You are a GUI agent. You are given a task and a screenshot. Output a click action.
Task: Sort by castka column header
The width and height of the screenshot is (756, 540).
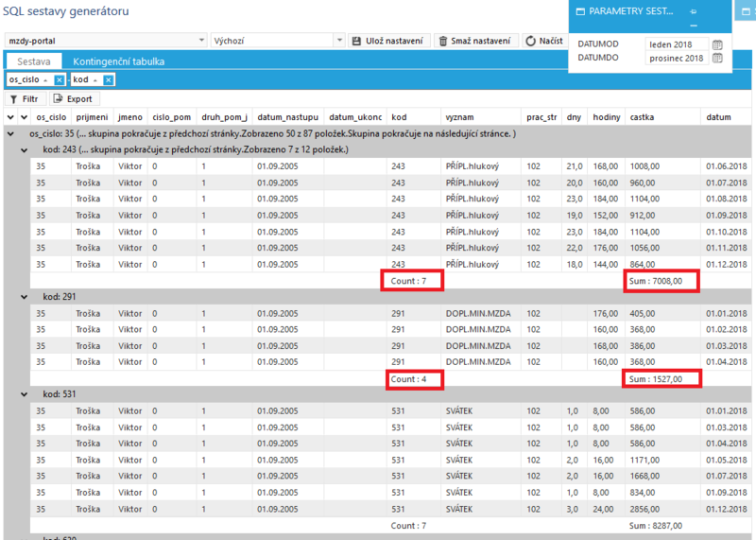coord(662,116)
